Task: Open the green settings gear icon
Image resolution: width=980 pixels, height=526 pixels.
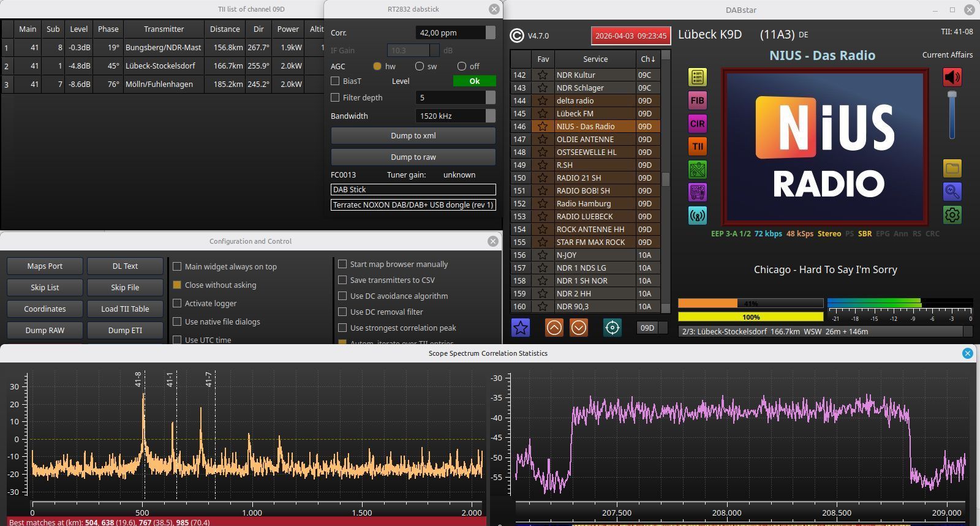Action: click(951, 215)
